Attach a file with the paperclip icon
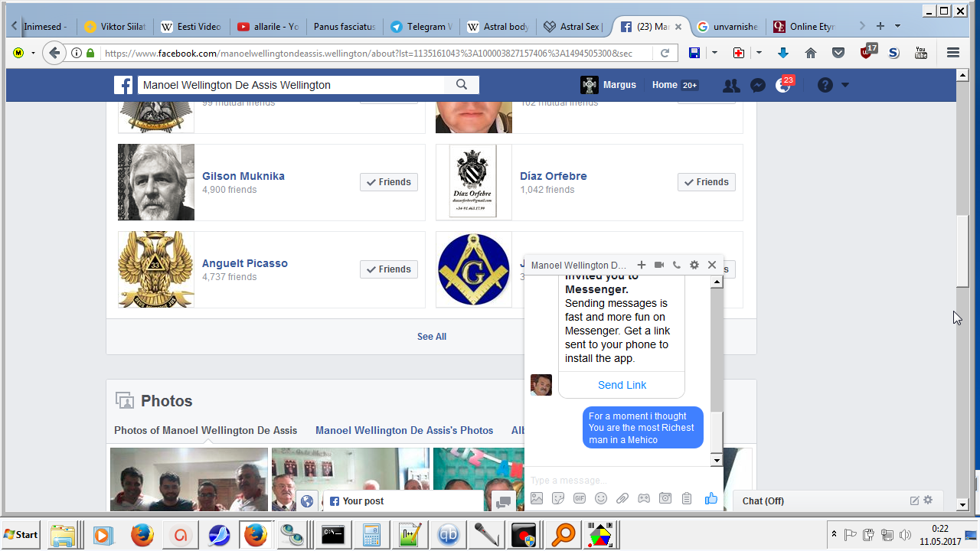Screen dimensions: 980x551 pos(622,498)
